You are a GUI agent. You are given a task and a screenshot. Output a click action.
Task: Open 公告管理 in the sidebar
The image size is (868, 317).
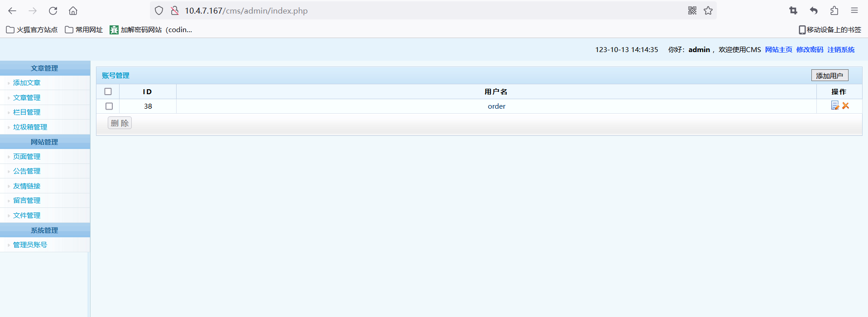click(x=27, y=171)
